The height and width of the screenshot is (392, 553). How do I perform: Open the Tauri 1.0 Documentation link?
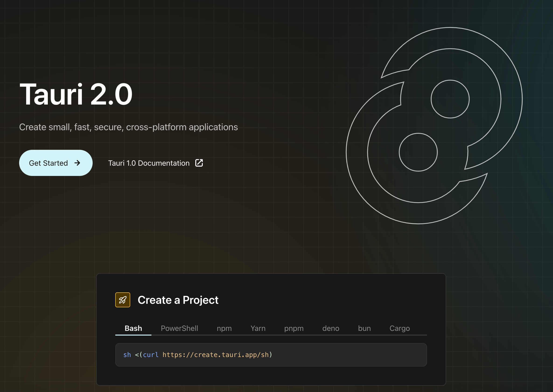149,163
